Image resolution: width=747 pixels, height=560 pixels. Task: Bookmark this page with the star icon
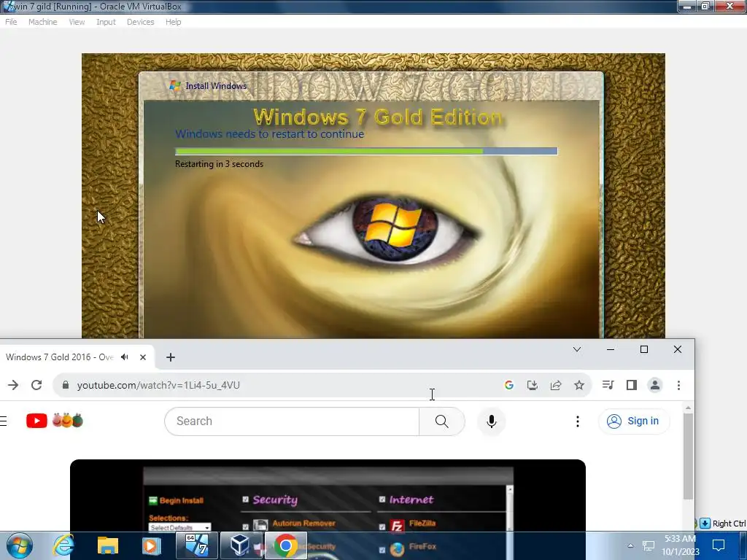tap(578, 385)
